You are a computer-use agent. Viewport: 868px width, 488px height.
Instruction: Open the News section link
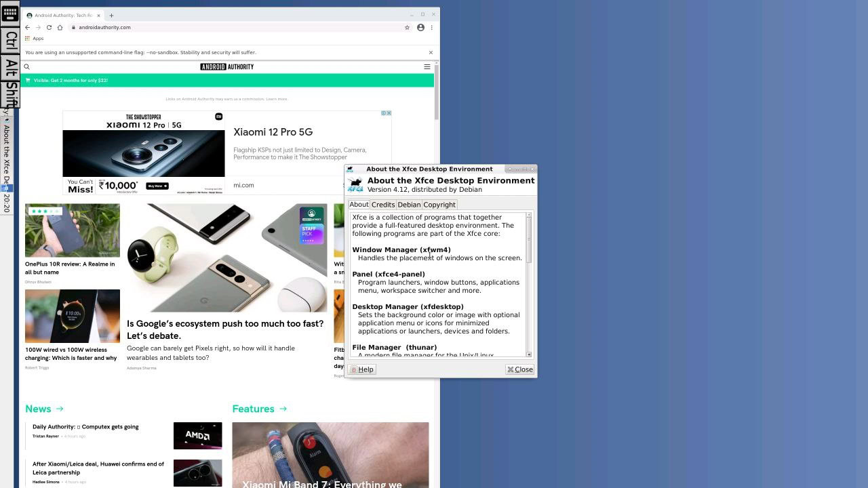(44, 409)
